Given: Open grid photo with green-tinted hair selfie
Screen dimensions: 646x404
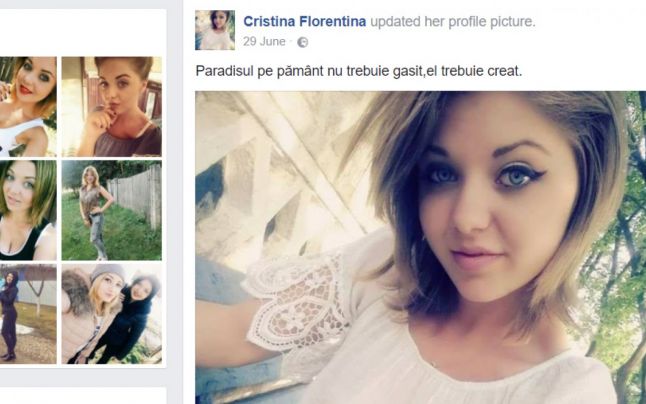Looking at the screenshot, I should tap(28, 210).
